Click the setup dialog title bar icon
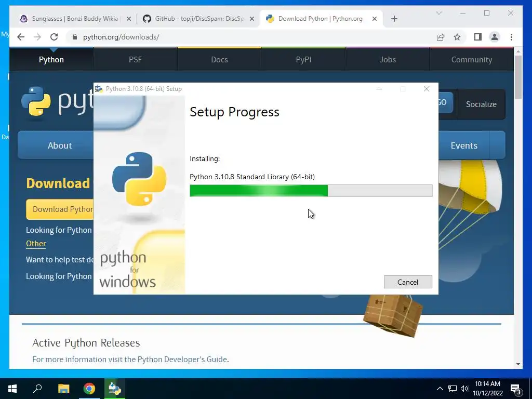532x399 pixels. (99, 89)
